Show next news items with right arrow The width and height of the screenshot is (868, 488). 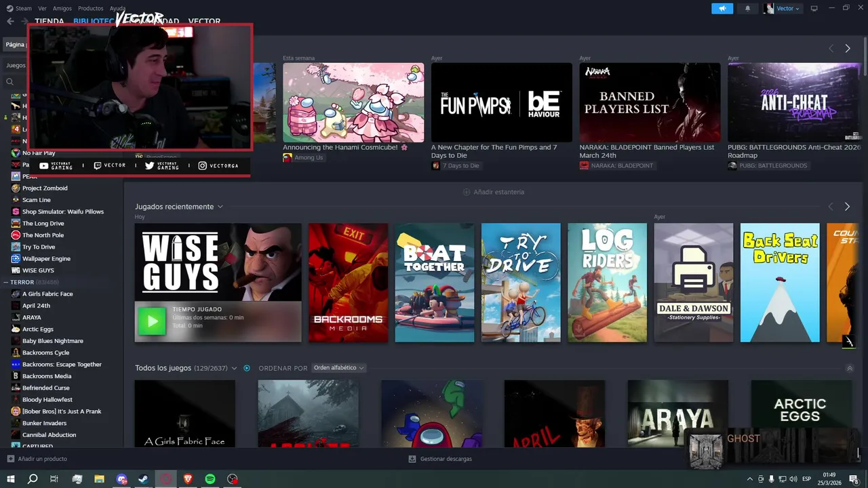[848, 49]
